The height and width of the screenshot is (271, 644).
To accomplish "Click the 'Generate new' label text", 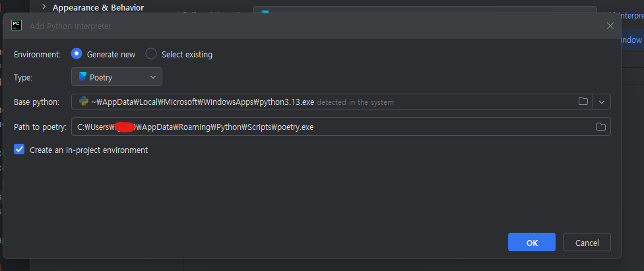I will 111,54.
